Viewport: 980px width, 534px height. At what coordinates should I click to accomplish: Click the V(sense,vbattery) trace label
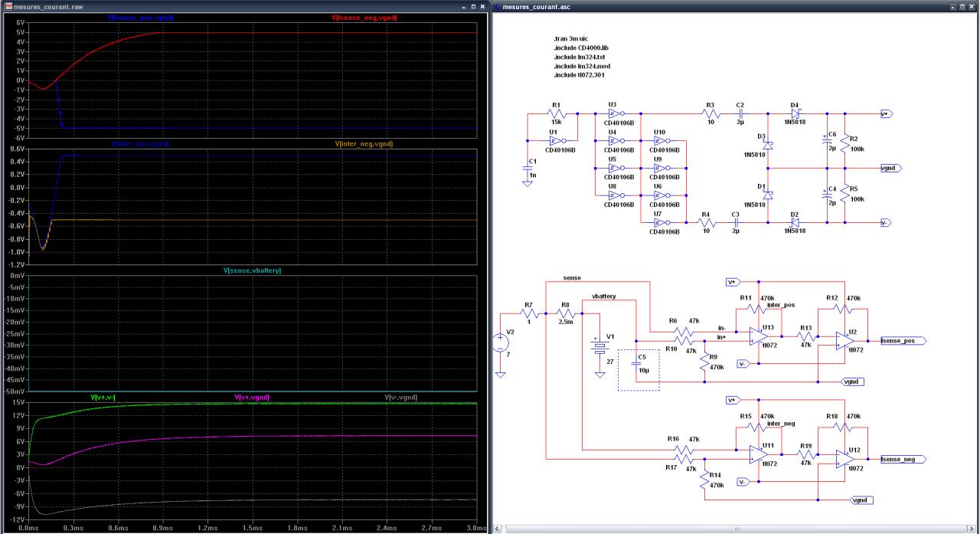tap(252, 270)
